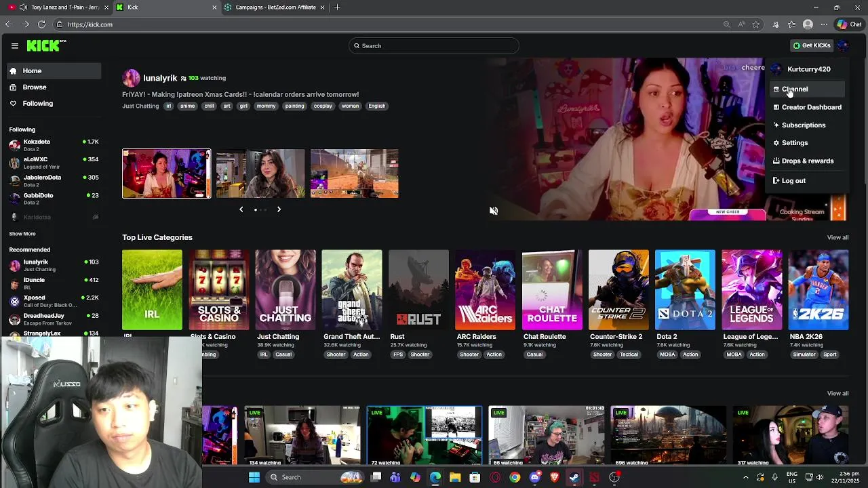868x488 pixels.
Task: Add this page to favorites star
Action: coord(756,24)
